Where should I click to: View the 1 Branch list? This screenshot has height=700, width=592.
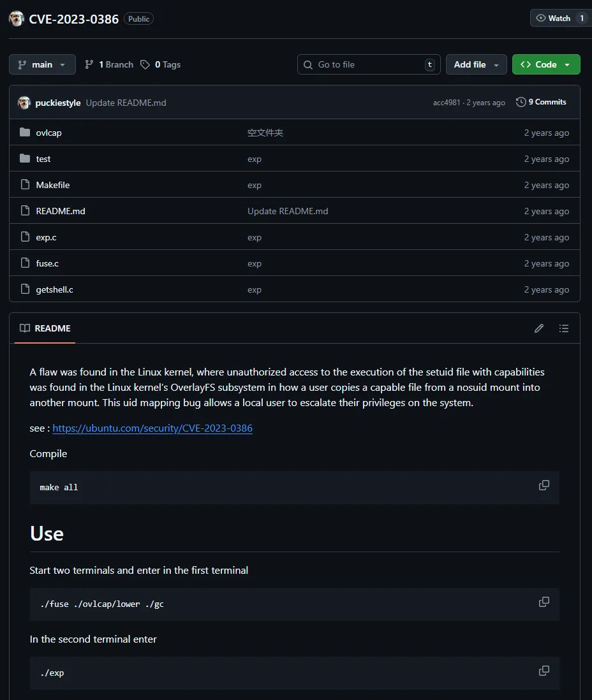click(x=109, y=64)
